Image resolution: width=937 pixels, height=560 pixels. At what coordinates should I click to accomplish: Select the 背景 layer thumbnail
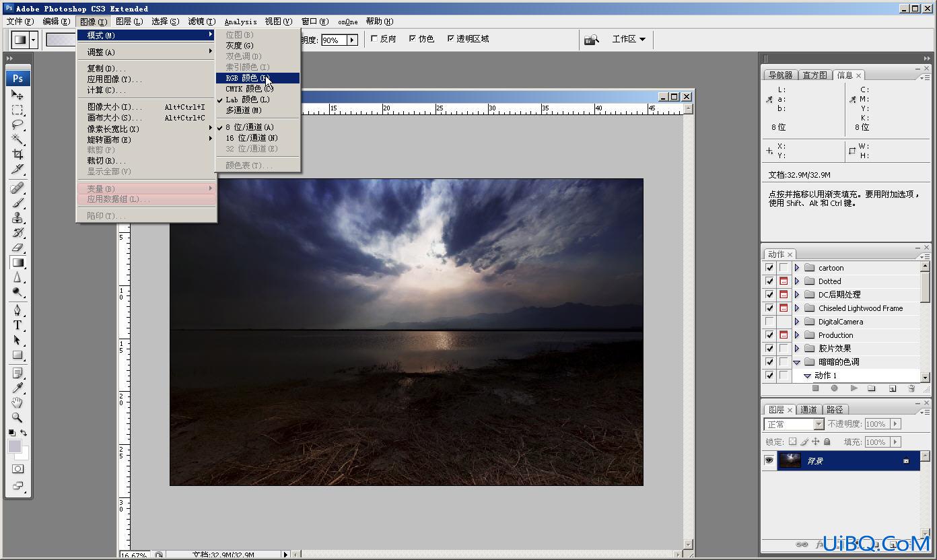tap(790, 460)
